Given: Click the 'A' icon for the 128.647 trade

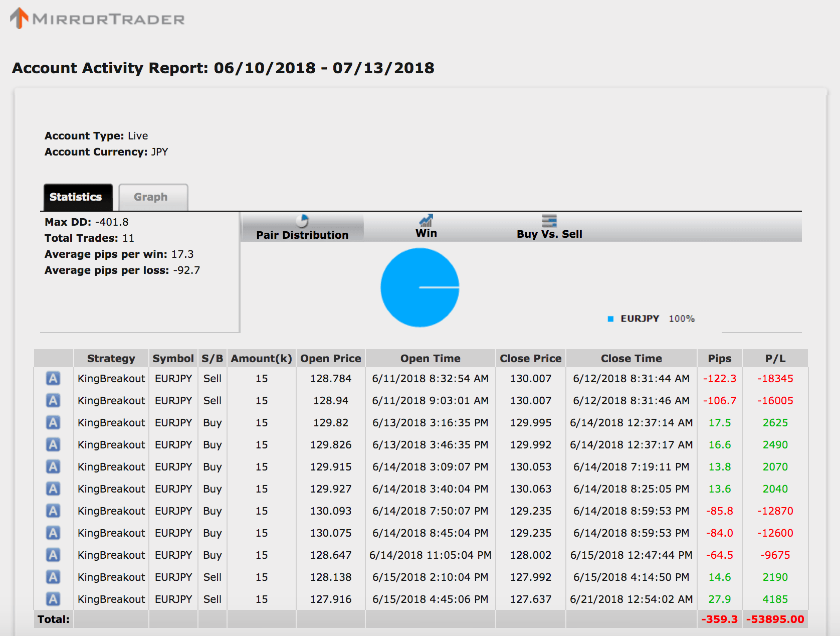Looking at the screenshot, I should point(53,555).
